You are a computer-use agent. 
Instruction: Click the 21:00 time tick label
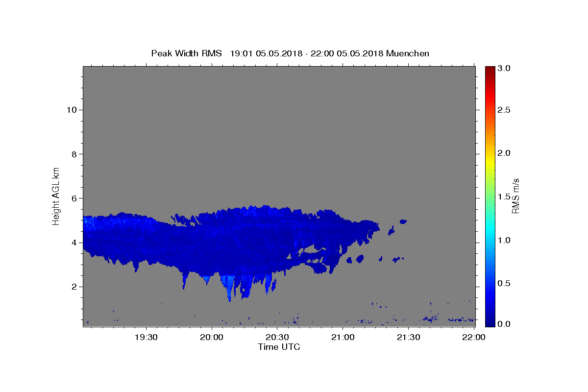pos(343,337)
